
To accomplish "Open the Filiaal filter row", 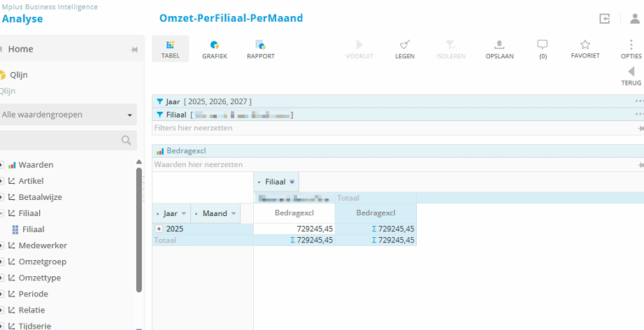I will (398, 115).
